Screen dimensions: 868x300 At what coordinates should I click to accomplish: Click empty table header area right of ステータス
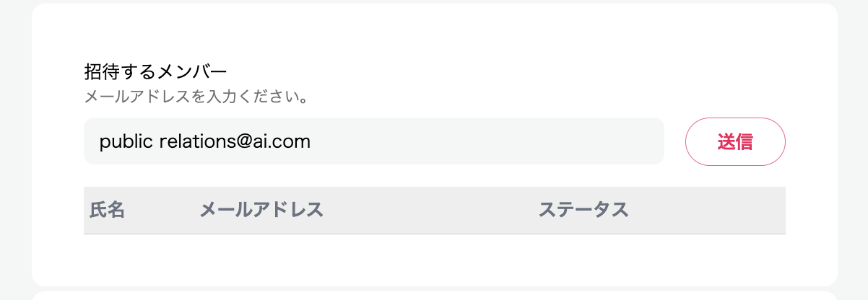pyautogui.click(x=708, y=210)
